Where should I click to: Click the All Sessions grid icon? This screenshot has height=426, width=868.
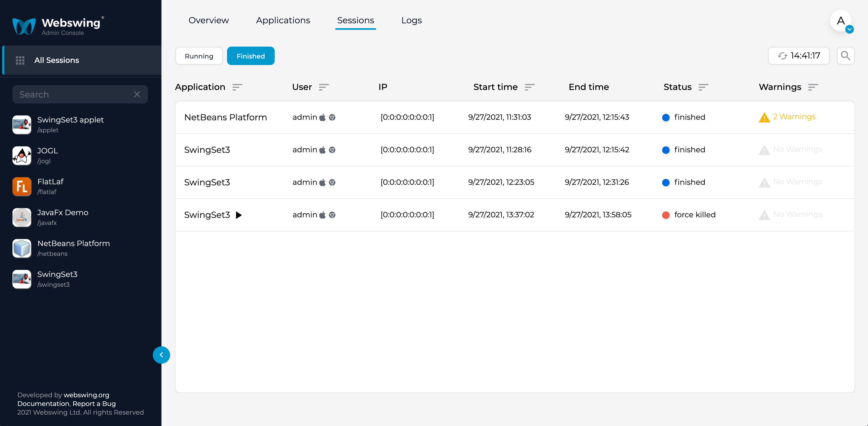tap(20, 60)
